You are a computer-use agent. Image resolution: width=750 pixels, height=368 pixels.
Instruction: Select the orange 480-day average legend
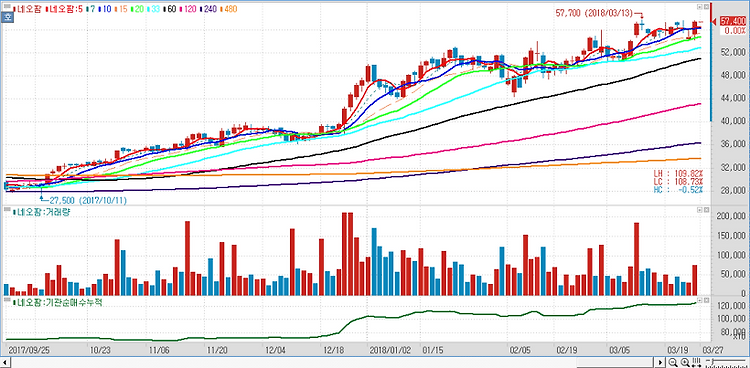[x=229, y=9]
